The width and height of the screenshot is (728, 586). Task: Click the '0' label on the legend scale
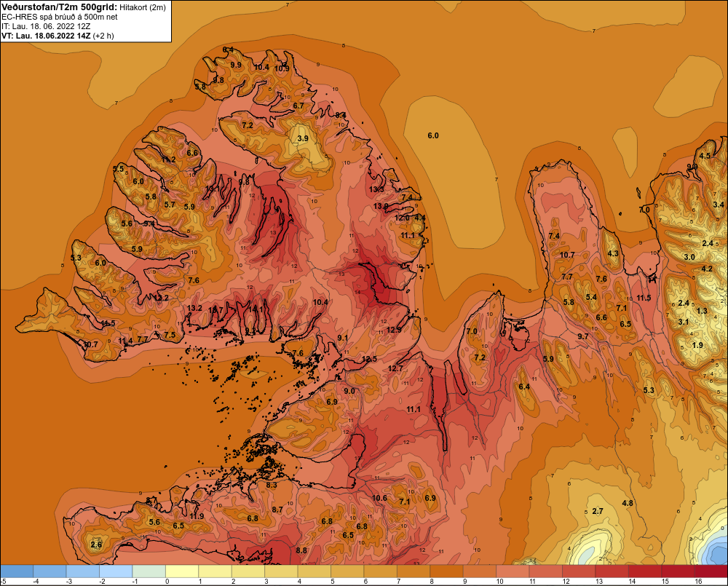coord(167,582)
